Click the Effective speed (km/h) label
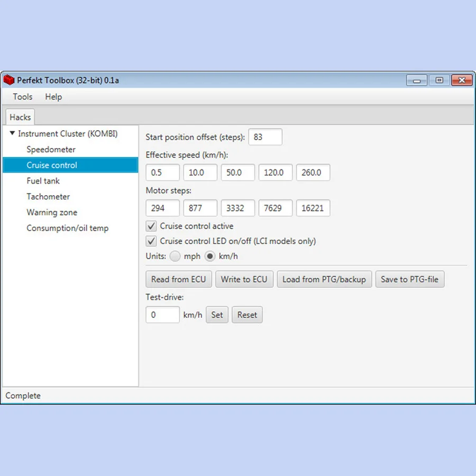 click(x=187, y=155)
